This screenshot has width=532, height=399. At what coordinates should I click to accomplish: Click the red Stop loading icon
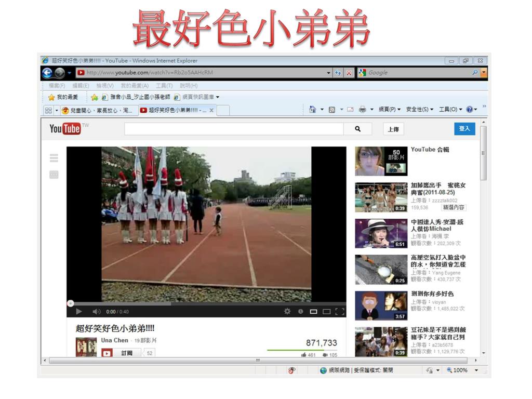click(x=349, y=73)
